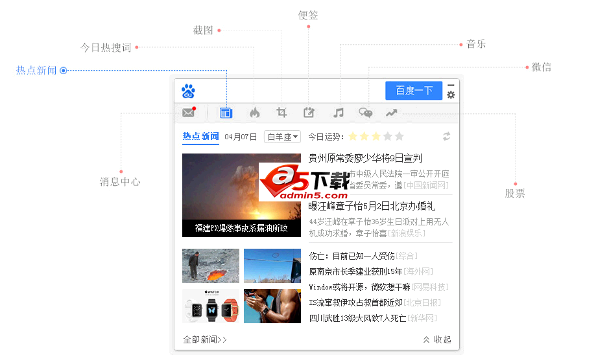Open news Window或将开源,微软想干嘛
This screenshot has width=609, height=364.
click(x=359, y=287)
